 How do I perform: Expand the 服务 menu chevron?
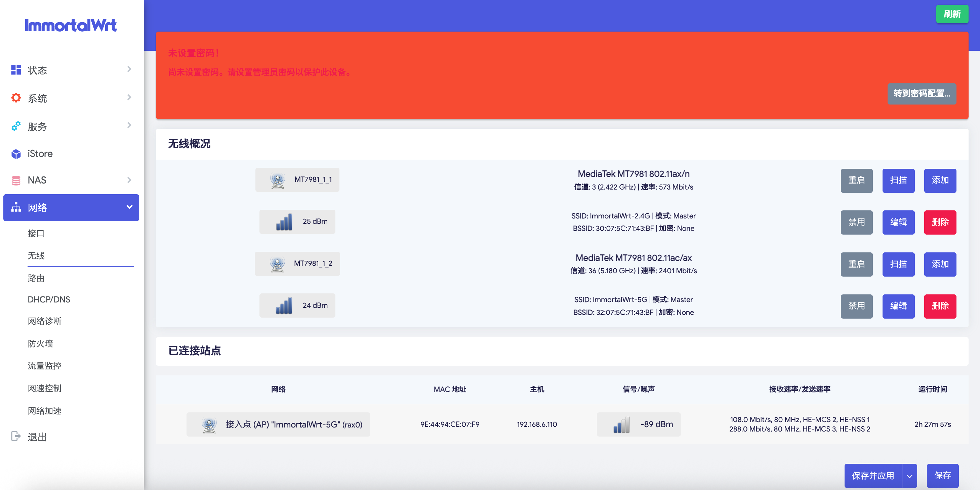[x=129, y=125]
